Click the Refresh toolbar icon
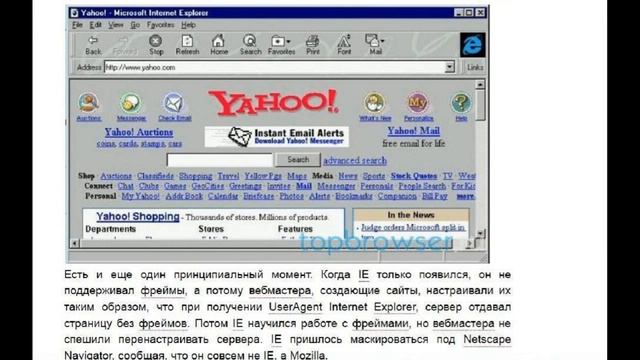 (x=187, y=45)
